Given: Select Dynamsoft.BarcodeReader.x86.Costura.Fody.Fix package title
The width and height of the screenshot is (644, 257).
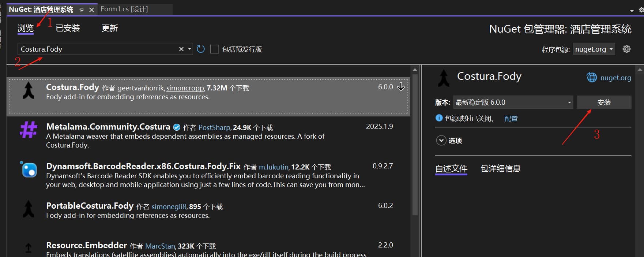Looking at the screenshot, I should 143,166.
